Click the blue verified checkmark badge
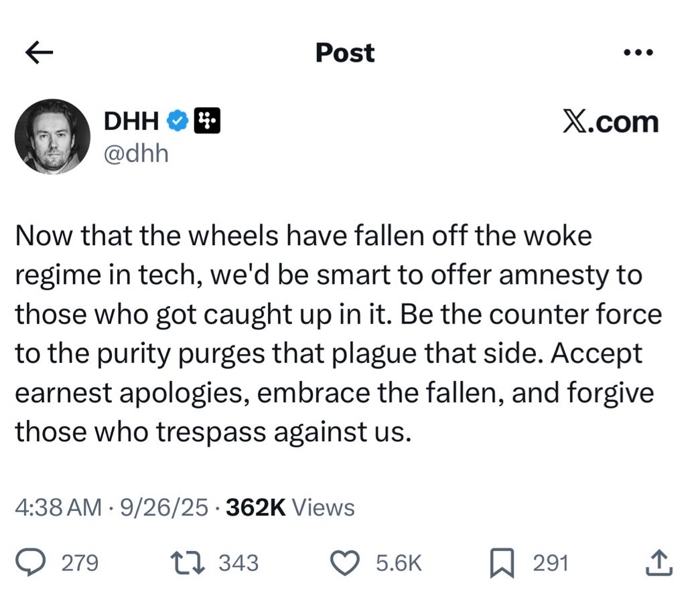Image resolution: width=686 pixels, height=616 pixels. pyautogui.click(x=176, y=121)
